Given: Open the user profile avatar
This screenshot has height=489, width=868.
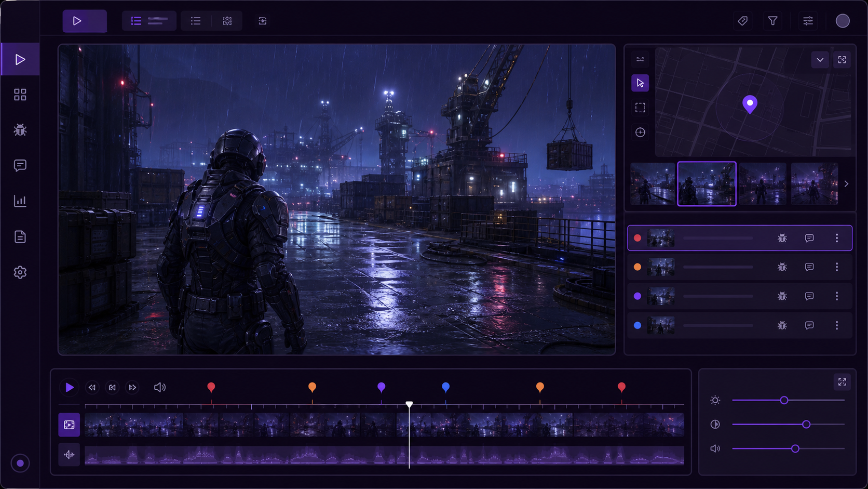Looking at the screenshot, I should tap(843, 21).
